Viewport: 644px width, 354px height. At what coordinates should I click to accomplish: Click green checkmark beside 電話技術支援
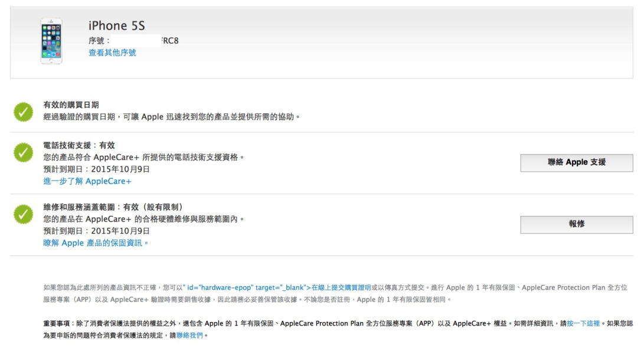(24, 152)
